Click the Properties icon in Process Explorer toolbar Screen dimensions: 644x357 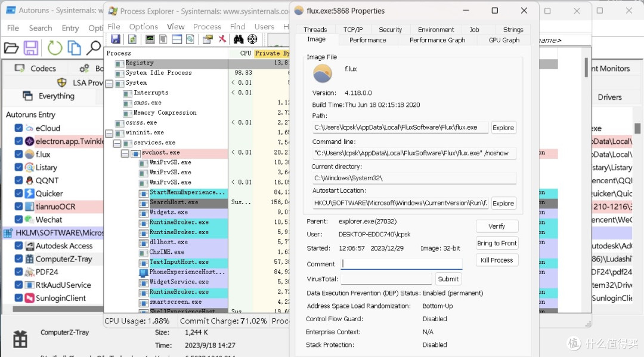pyautogui.click(x=208, y=39)
